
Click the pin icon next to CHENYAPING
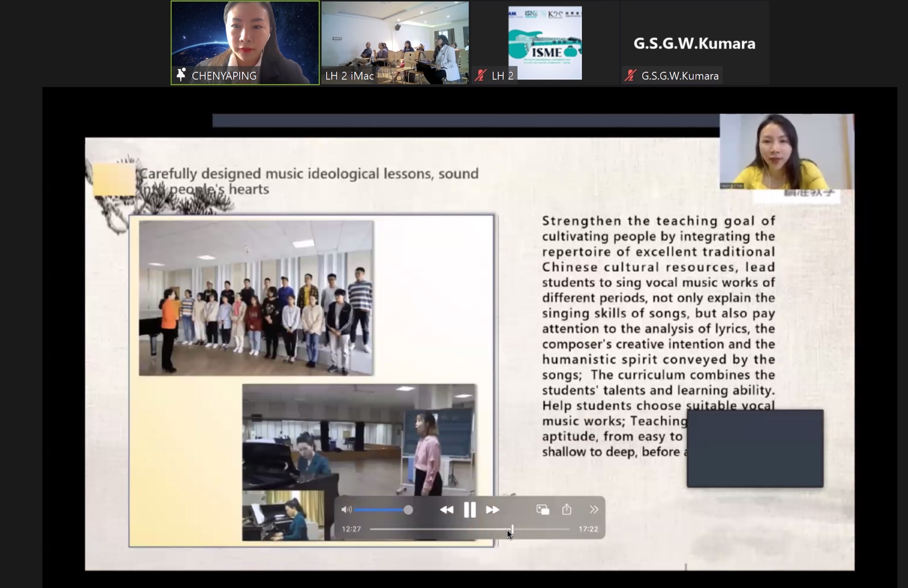[x=181, y=75]
